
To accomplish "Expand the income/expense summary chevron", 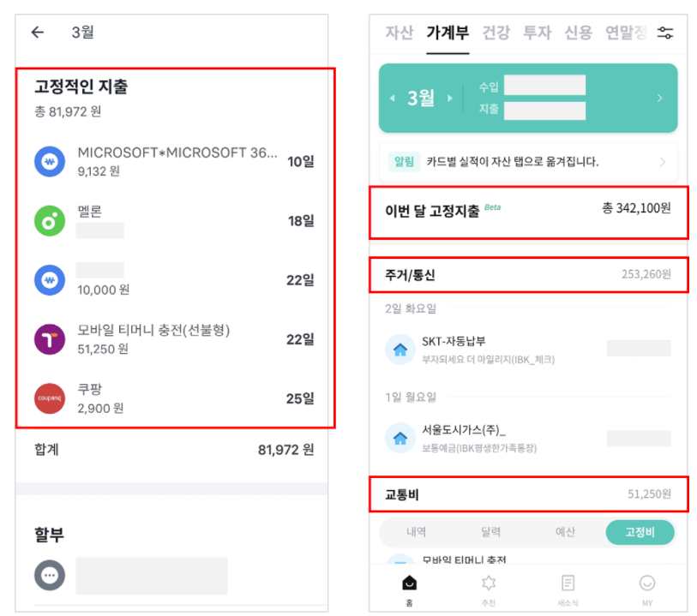I will click(659, 99).
